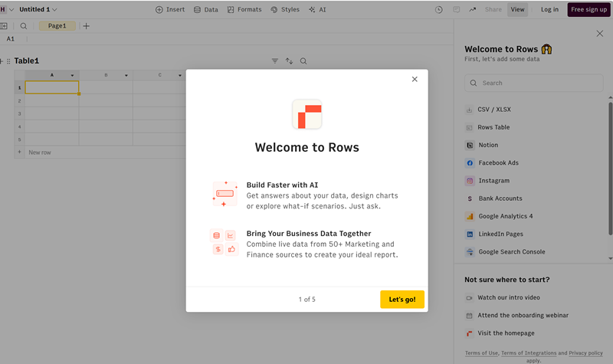Click the Search field in sidebar
Screen dimensions: 613x364
pos(533,83)
